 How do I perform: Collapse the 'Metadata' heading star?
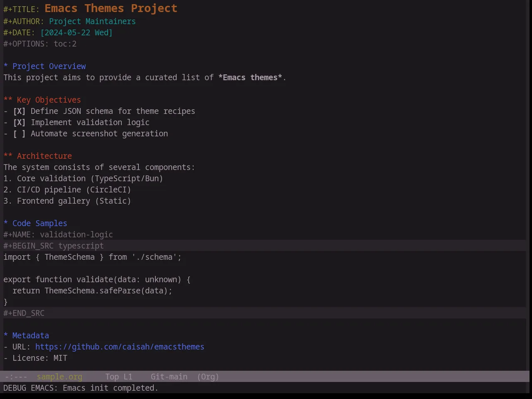click(6, 335)
